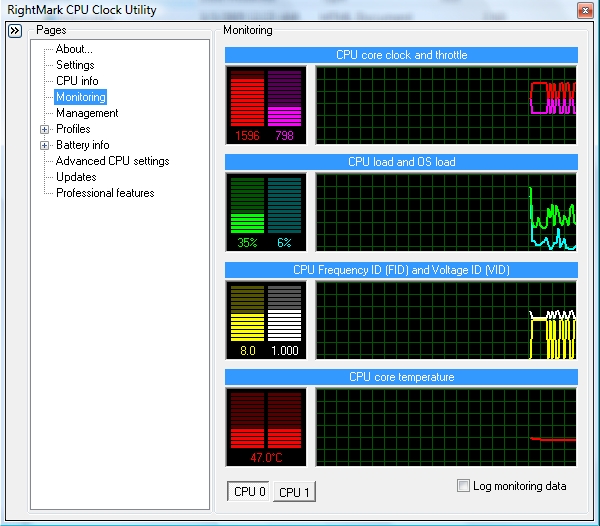The width and height of the screenshot is (600, 526).
Task: Click the core temperature history graph
Action: coord(446,427)
